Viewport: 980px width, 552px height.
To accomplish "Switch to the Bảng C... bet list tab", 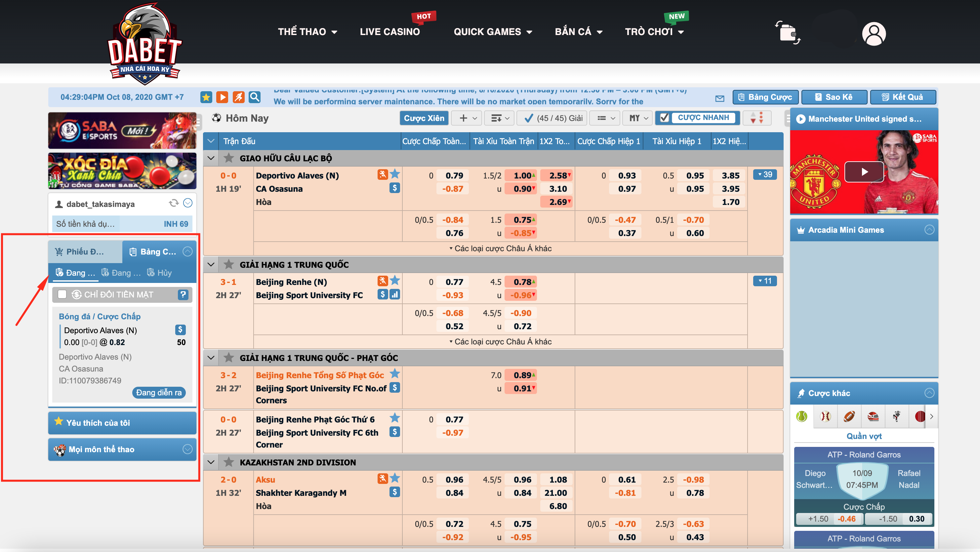I will pos(159,252).
